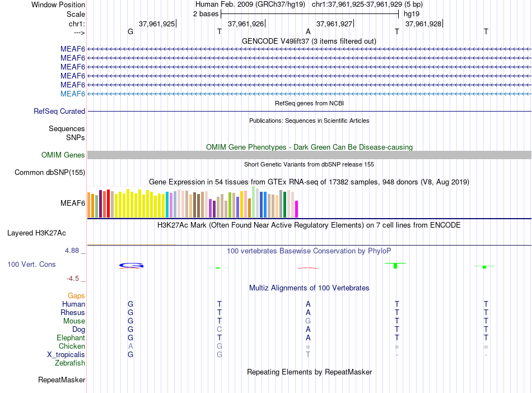Click the OMIM Gene Phenotypes green title

point(310,147)
